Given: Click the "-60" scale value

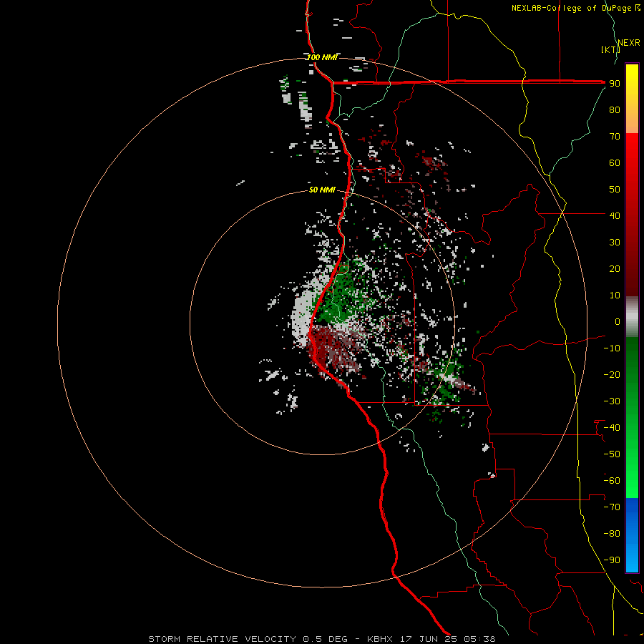Looking at the screenshot, I should [612, 481].
